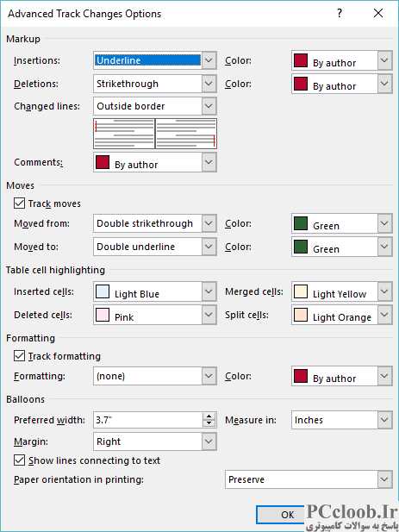Click the help question mark icon
The width and height of the screenshot is (399, 532).
pos(340,13)
